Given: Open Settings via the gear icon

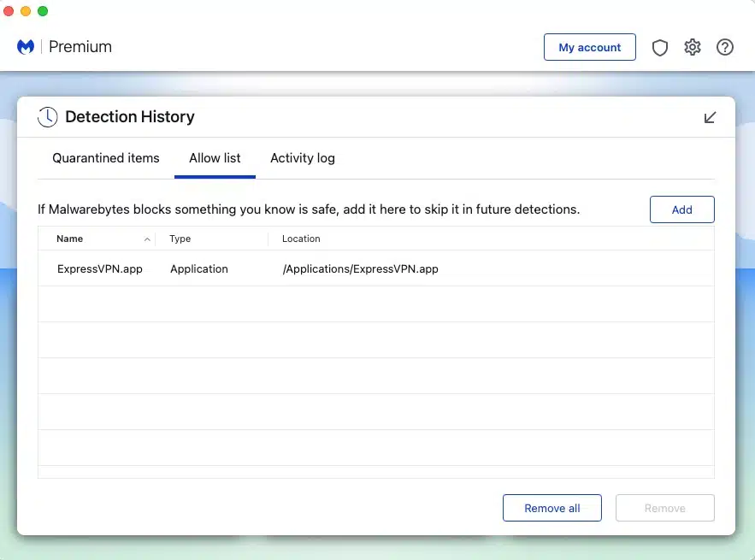Looking at the screenshot, I should coord(693,48).
